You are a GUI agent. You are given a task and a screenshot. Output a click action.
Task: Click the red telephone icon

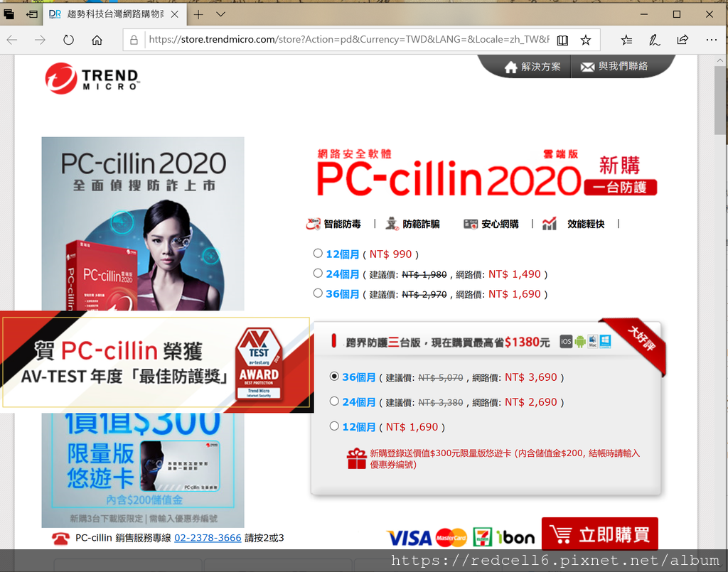click(x=60, y=538)
